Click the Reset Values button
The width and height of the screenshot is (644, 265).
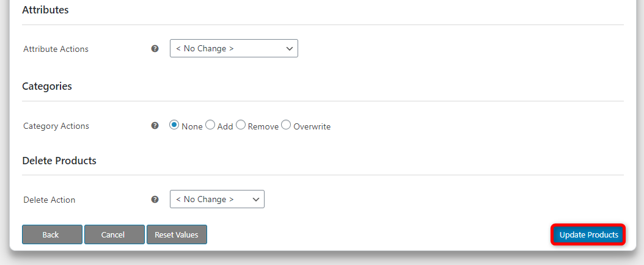pos(177,234)
